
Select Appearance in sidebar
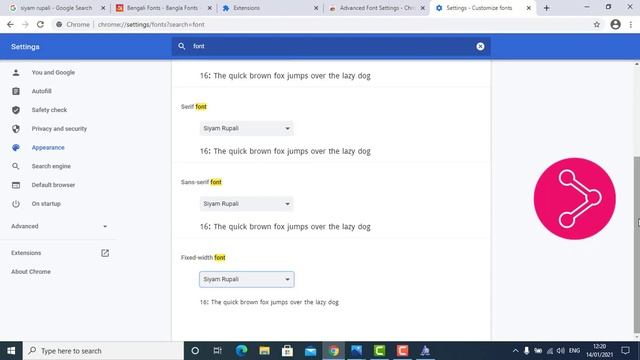(48, 147)
